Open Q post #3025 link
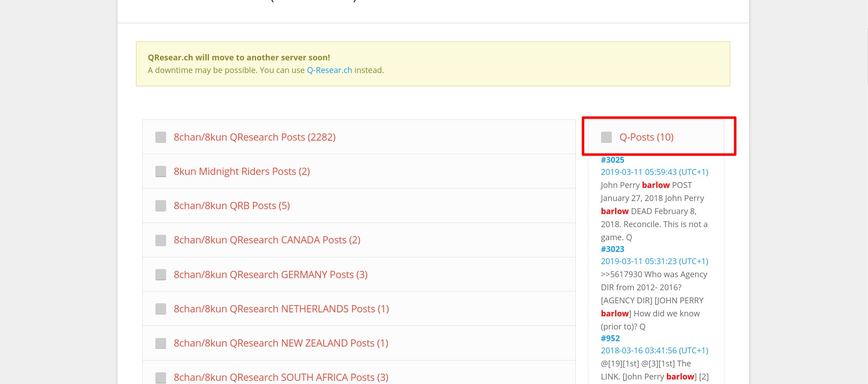 [613, 160]
